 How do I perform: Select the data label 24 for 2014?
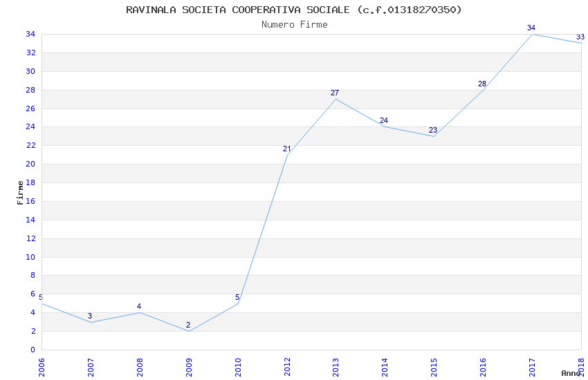coord(384,120)
